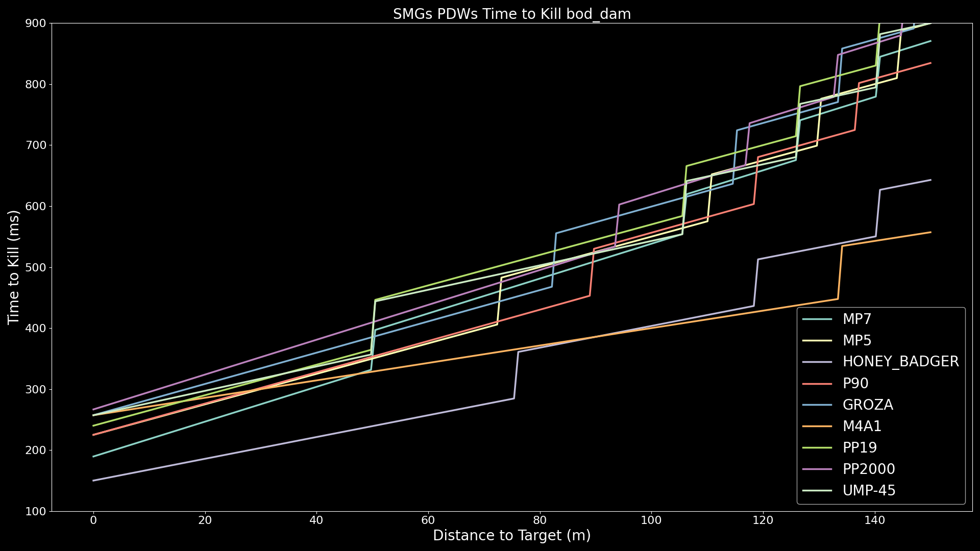Click the 300 tick on the y-axis

pyautogui.click(x=36, y=389)
